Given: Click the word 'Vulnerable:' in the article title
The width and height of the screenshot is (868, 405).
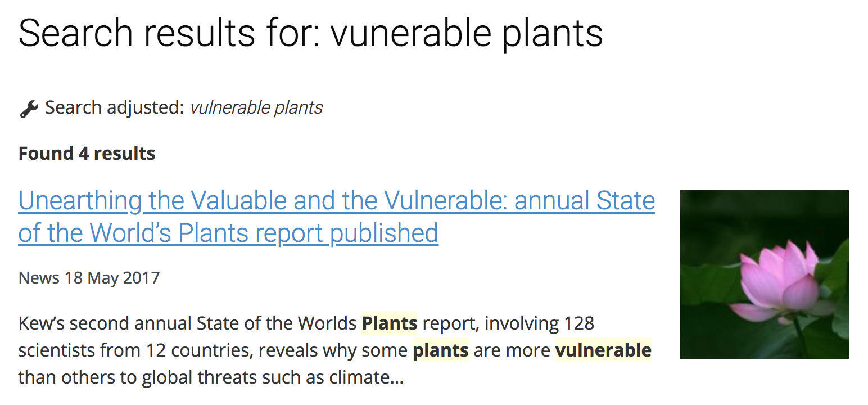Looking at the screenshot, I should 445,200.
